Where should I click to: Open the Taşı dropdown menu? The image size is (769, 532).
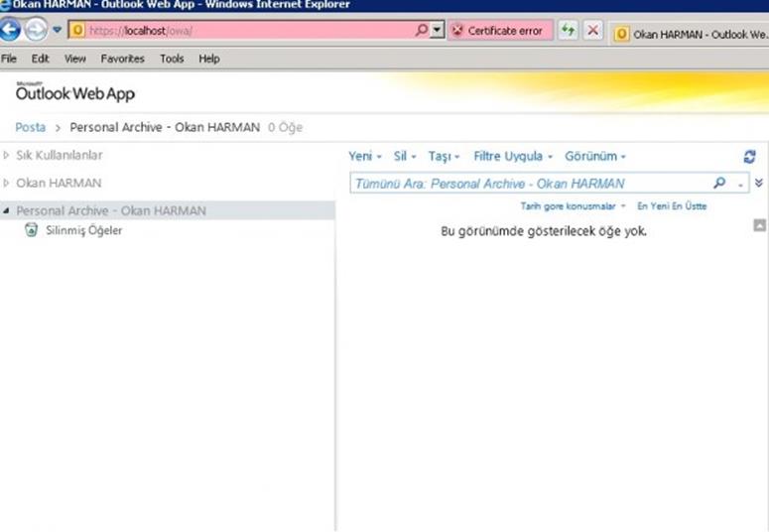(x=444, y=156)
